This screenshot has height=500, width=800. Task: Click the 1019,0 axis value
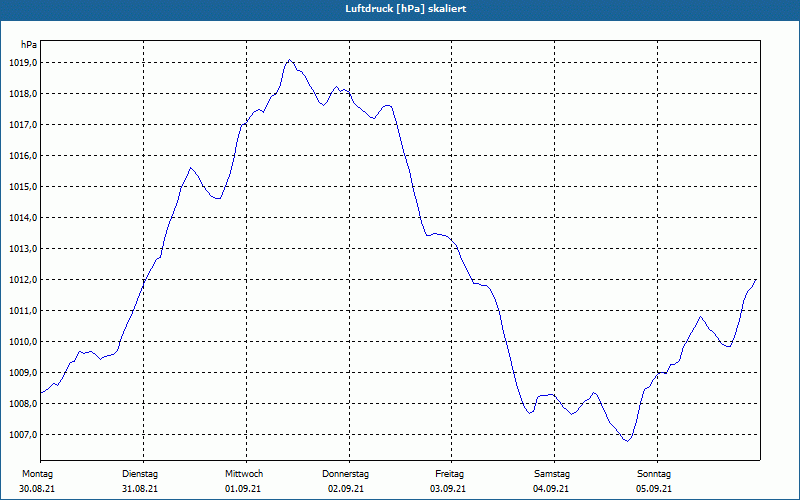point(23,63)
